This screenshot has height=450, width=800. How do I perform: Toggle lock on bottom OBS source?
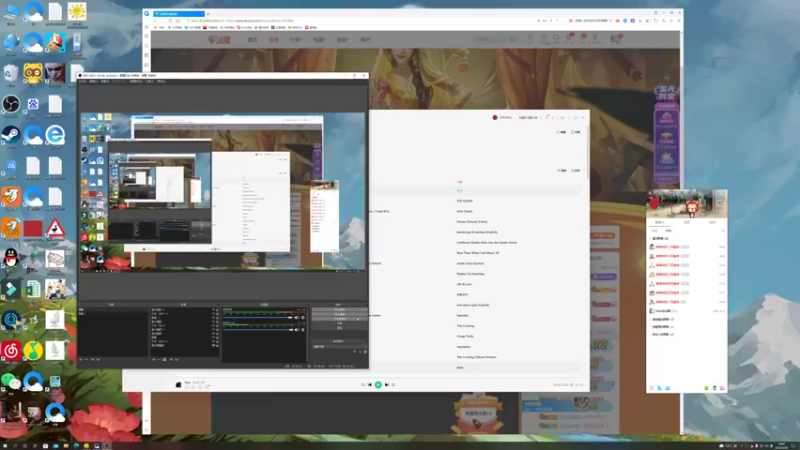[217, 345]
